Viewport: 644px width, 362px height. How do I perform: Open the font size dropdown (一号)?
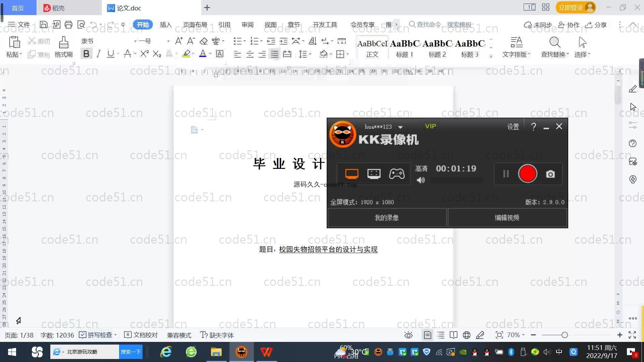click(168, 41)
